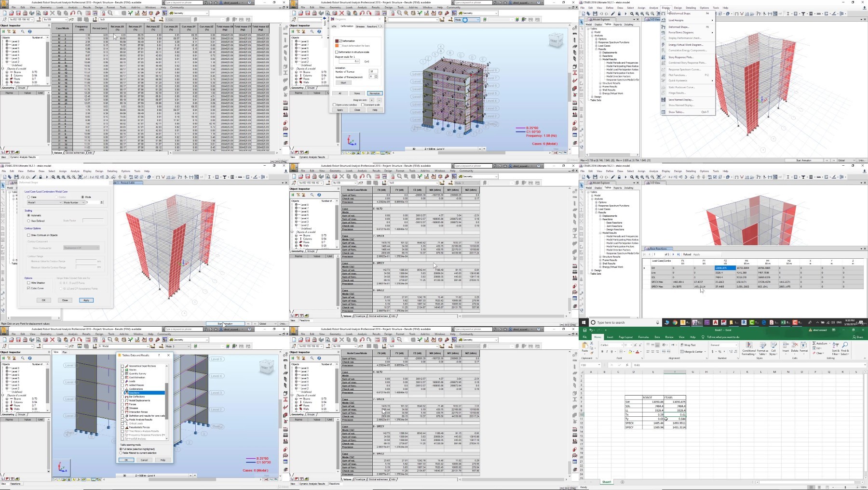Click the maroon Deformation color swatch
Screen dimensions: 868x490
point(337,41)
